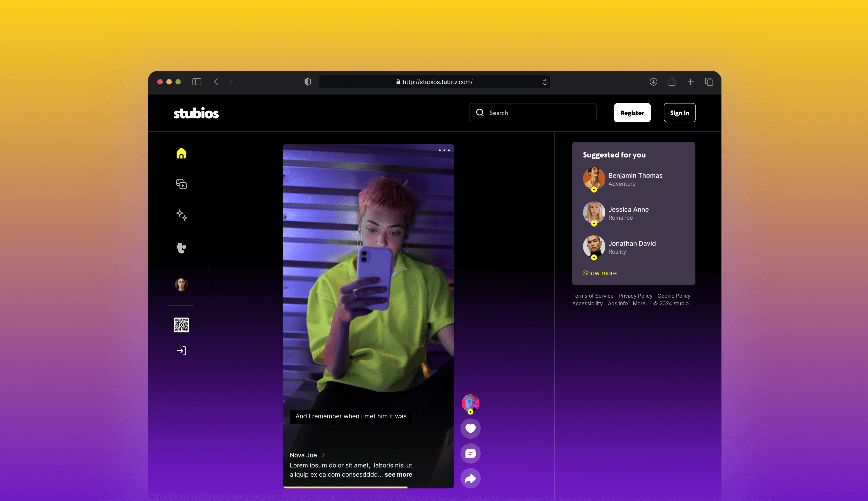This screenshot has height=501, width=868.
Task: Follow Benjamin Thomas via plus badge
Action: point(594,190)
